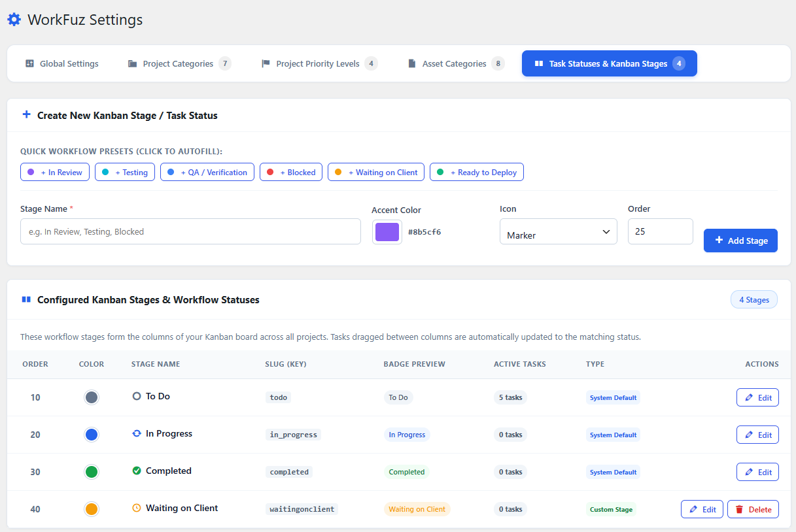Click the green color dot for Completed
The width and height of the screenshot is (796, 532).
click(x=92, y=472)
